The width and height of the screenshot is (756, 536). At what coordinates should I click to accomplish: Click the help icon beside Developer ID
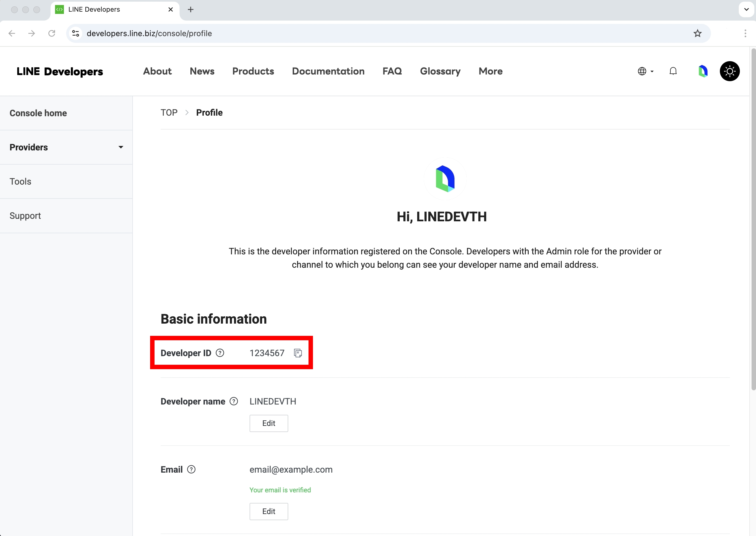(x=220, y=353)
